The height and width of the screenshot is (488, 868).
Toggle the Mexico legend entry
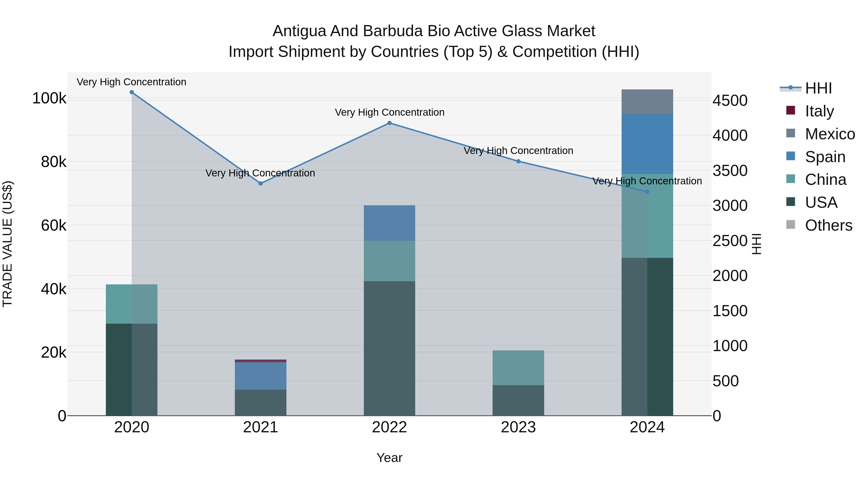coord(820,134)
